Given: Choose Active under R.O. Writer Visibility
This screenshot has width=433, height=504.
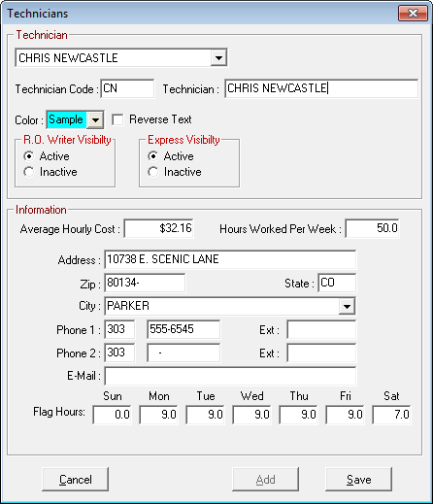Looking at the screenshot, I should click(x=28, y=156).
